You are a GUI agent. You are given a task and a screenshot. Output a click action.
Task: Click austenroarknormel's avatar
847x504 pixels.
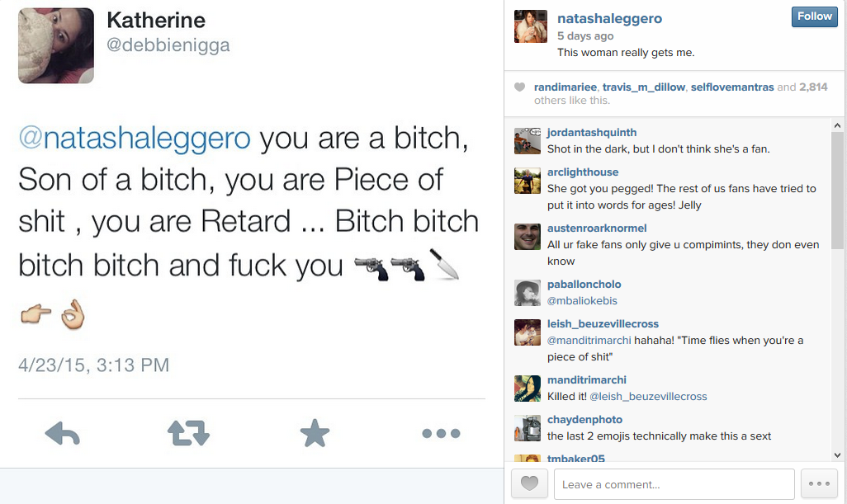[528, 237]
